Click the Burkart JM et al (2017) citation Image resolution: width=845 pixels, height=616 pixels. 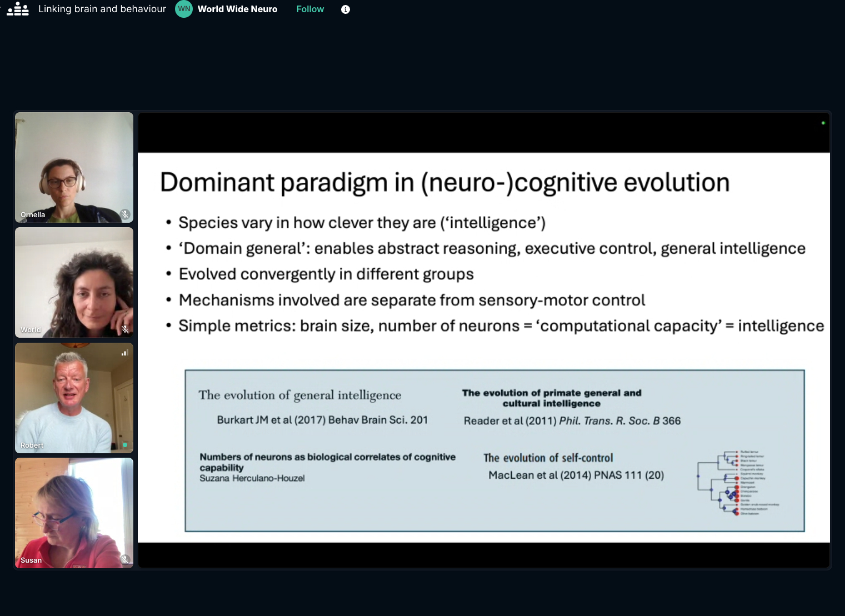tap(322, 420)
